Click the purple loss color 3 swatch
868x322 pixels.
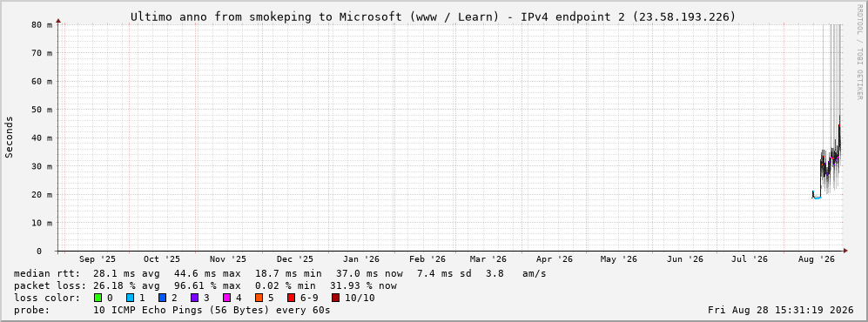tap(194, 298)
